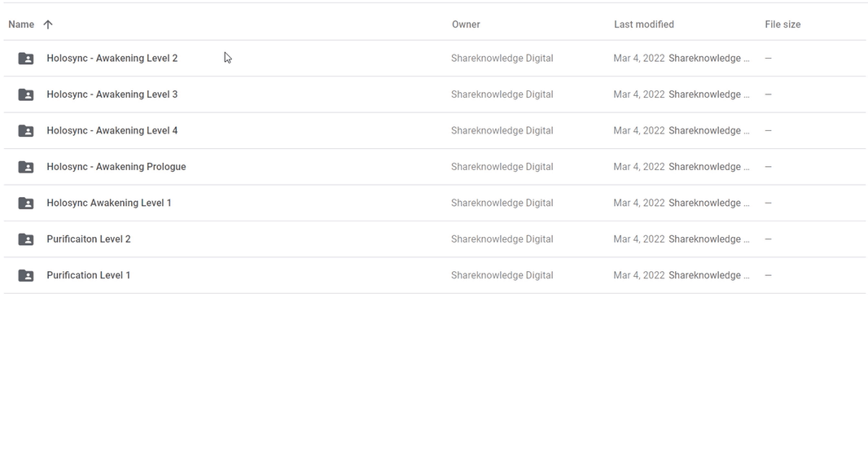
Task: Open the Holosync - Awakening Level 2 folder name
Action: click(112, 58)
